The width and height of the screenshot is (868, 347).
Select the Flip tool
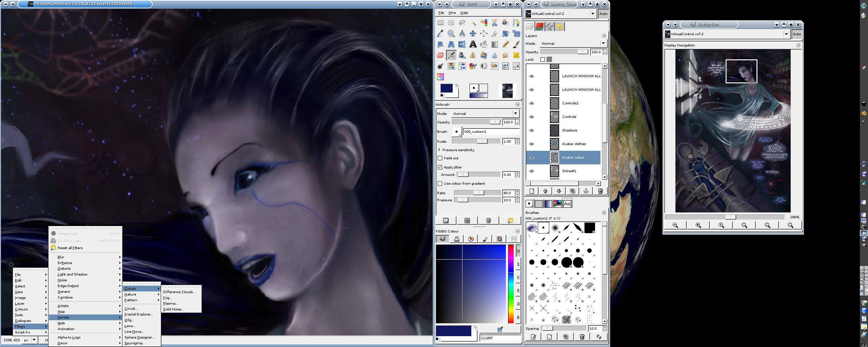click(462, 44)
